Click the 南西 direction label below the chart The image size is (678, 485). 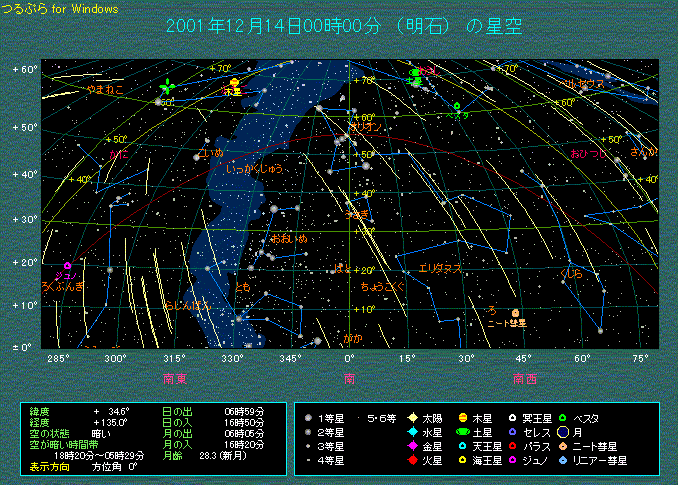[x=526, y=378]
